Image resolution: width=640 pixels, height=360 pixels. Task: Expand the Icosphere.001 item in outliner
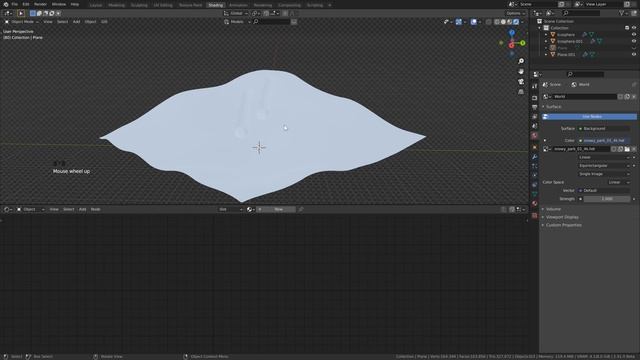(x=546, y=41)
